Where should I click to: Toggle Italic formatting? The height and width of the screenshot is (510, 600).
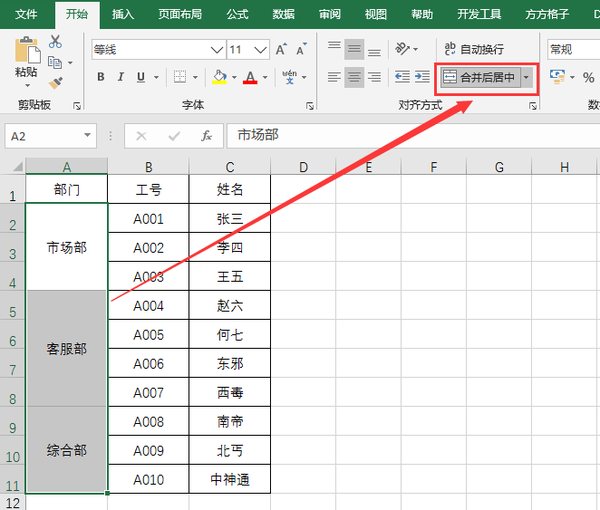(x=121, y=77)
